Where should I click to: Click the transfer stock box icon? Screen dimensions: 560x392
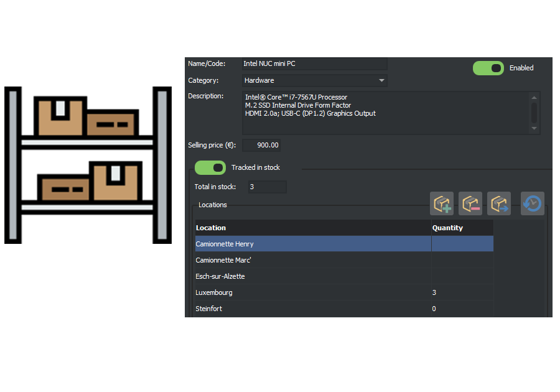(498, 203)
